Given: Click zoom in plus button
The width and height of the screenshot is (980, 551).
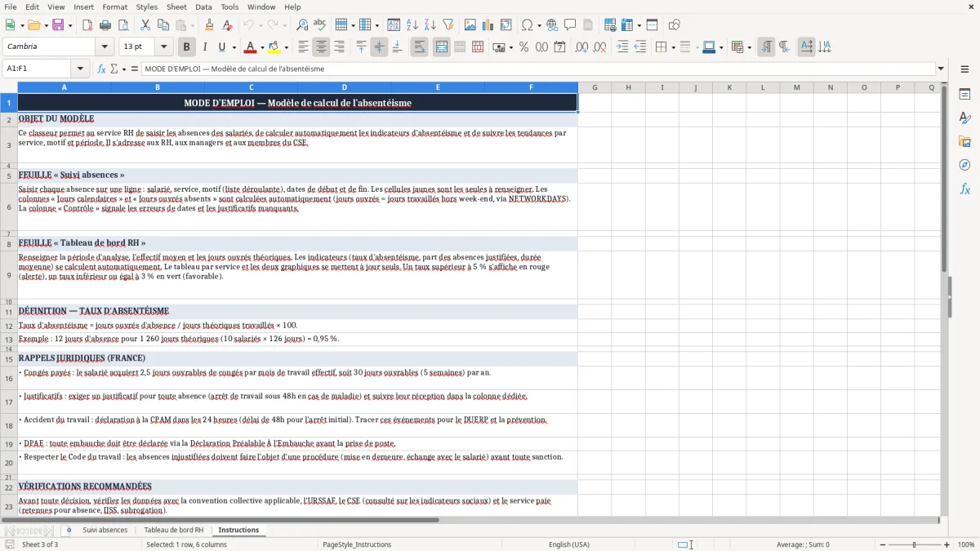Looking at the screenshot, I should [x=947, y=544].
